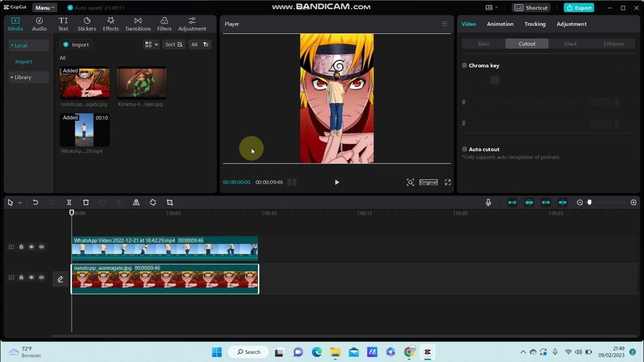Hide the WhatsApp Video track
Image resolution: width=644 pixels, height=362 pixels.
[x=31, y=247]
